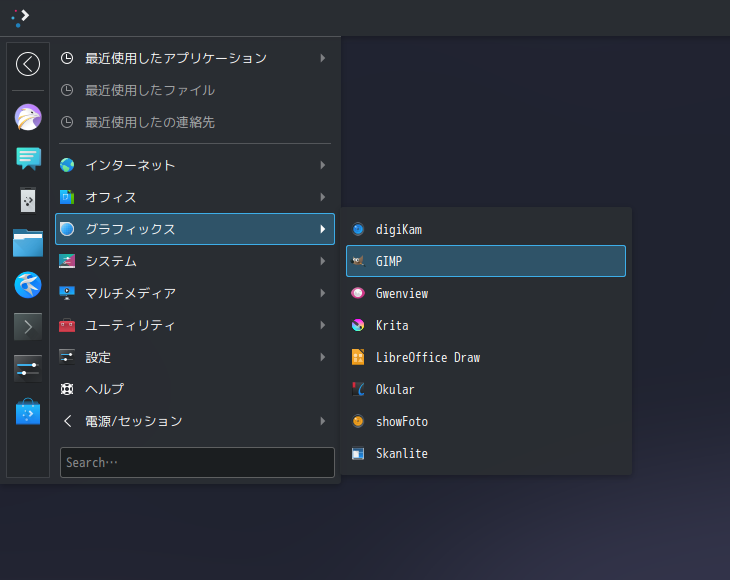Select the オフィス category
Image resolution: width=730 pixels, height=580 pixels.
click(195, 197)
